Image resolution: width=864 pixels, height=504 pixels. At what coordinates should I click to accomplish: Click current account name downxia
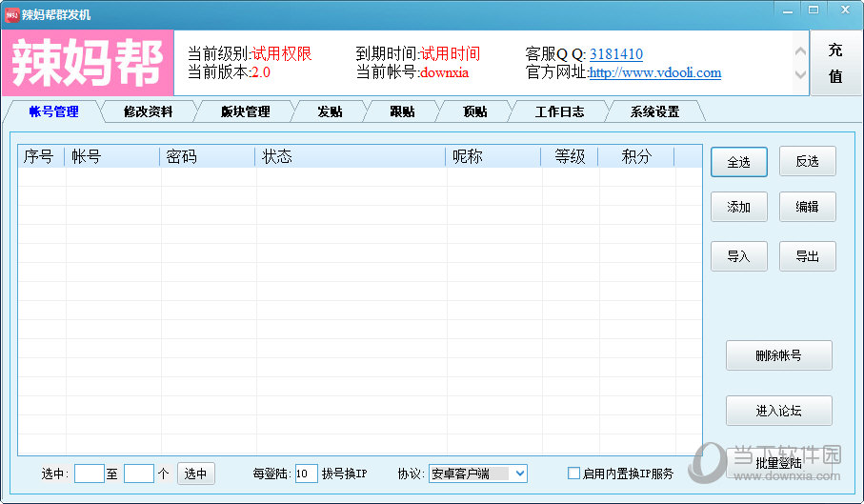(444, 72)
